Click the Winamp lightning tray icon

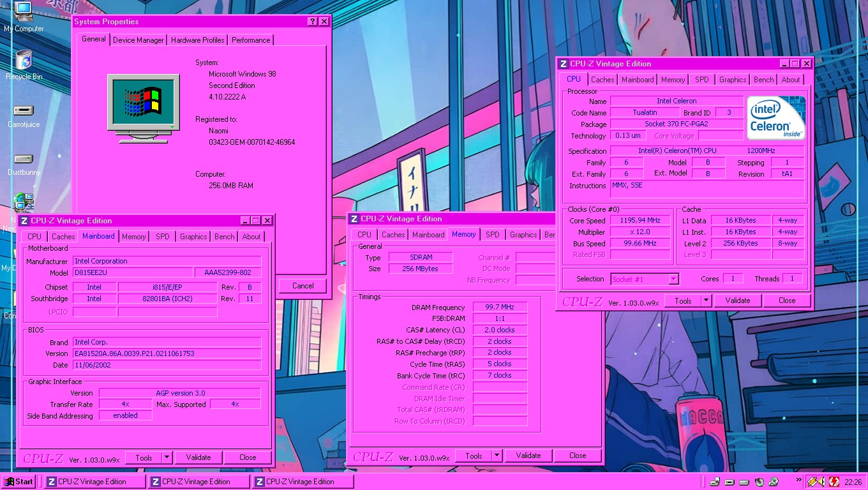pos(812,482)
